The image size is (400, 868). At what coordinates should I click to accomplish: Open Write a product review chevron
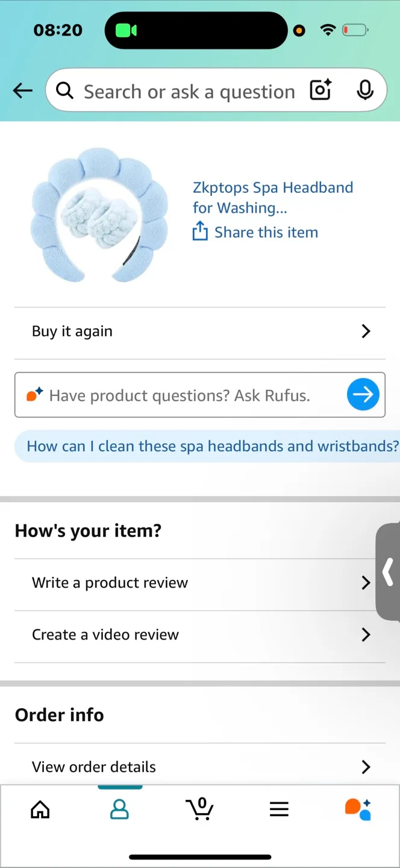point(366,582)
